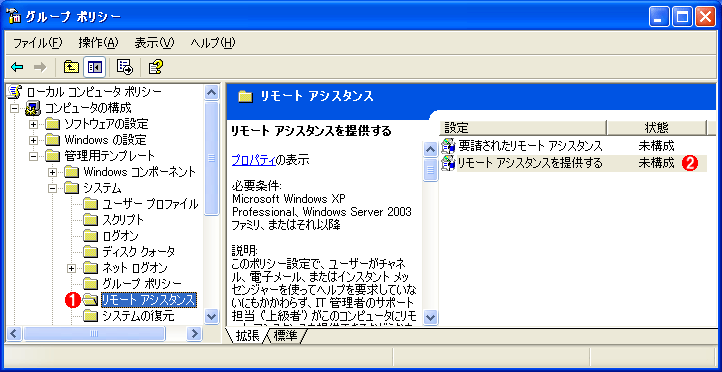Sort by the 設定 column header

click(x=523, y=128)
